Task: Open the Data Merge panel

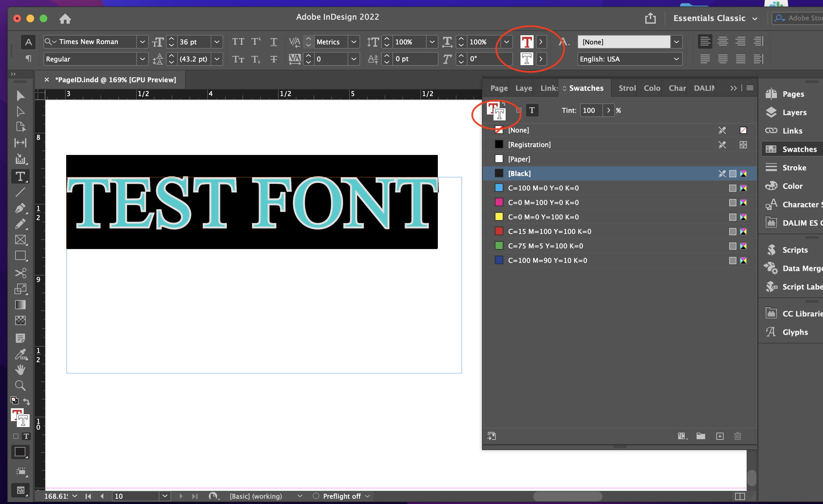Action: (801, 268)
